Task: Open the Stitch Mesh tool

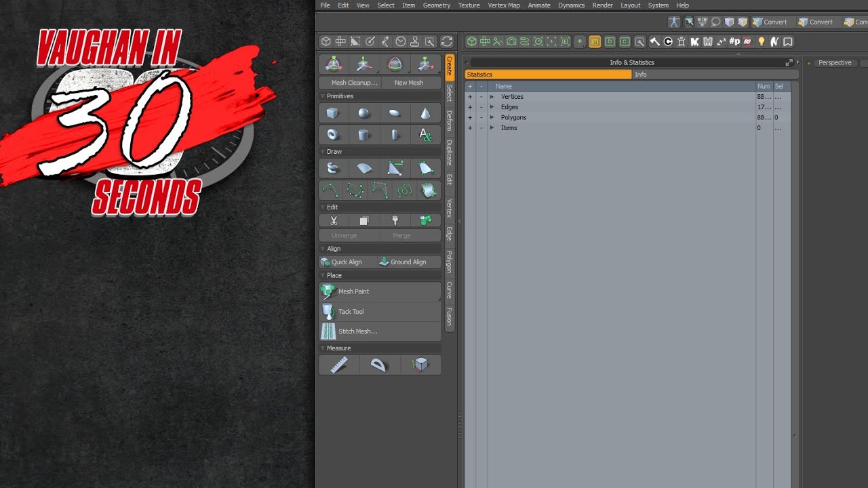Action: point(380,331)
